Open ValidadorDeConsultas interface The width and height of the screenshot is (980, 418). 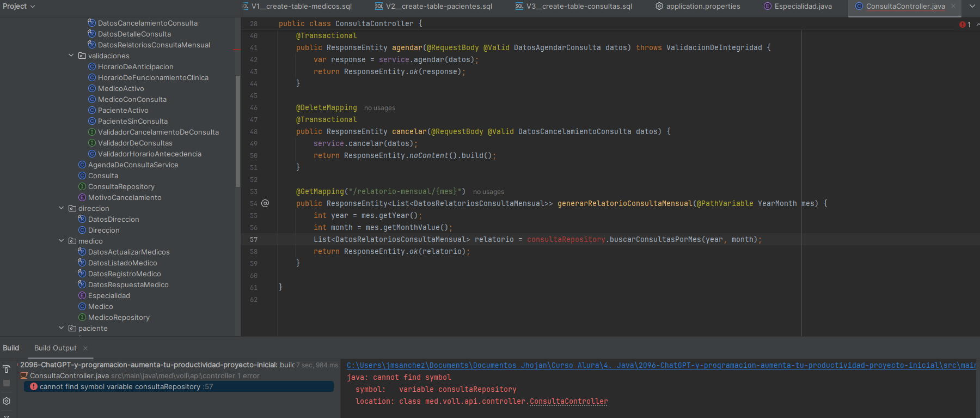point(135,143)
